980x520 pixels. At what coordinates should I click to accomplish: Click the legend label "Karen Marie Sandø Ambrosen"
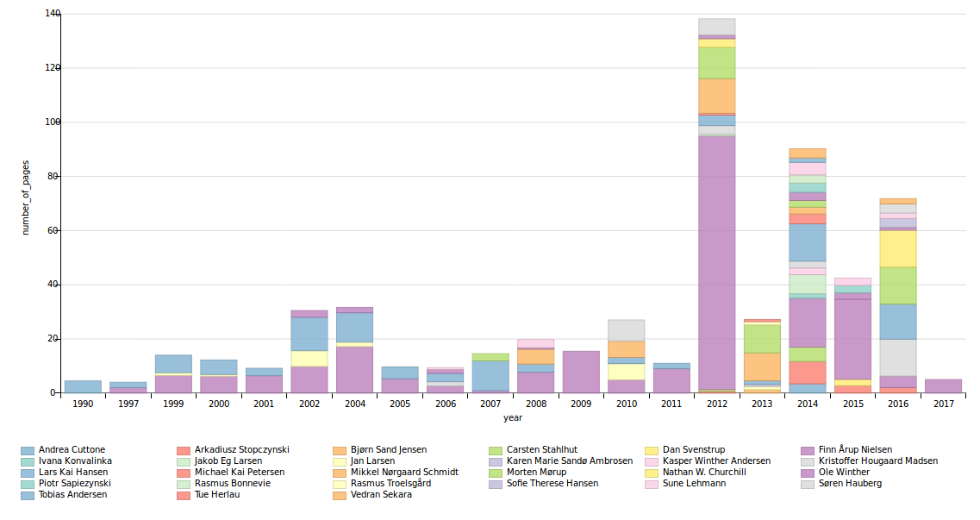570,461
